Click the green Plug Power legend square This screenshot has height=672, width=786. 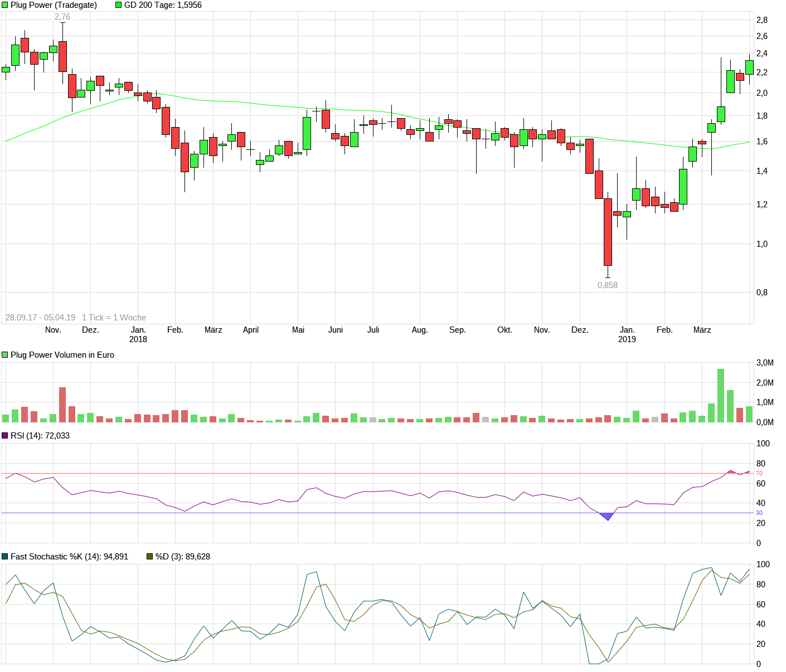(x=5, y=5)
